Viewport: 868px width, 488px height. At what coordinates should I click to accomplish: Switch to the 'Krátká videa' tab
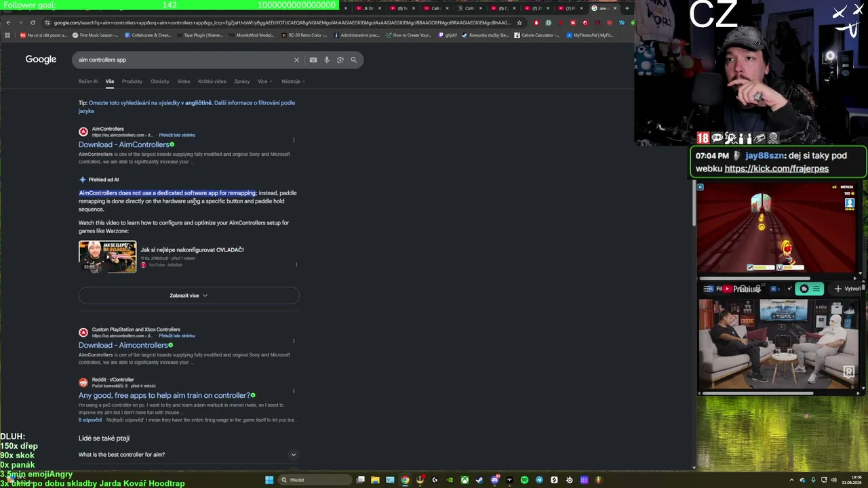point(212,81)
